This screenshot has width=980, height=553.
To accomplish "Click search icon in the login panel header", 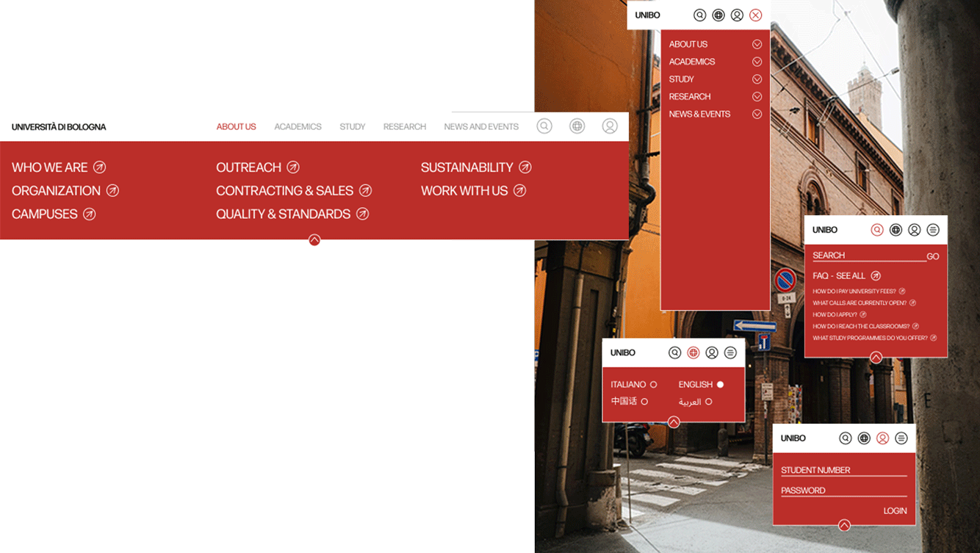I will pos(846,438).
